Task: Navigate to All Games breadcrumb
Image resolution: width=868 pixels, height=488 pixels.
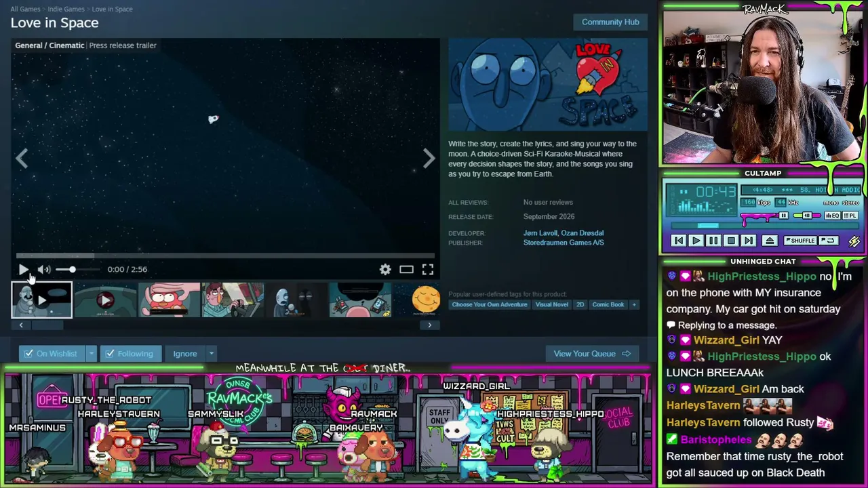Action: coord(25,9)
